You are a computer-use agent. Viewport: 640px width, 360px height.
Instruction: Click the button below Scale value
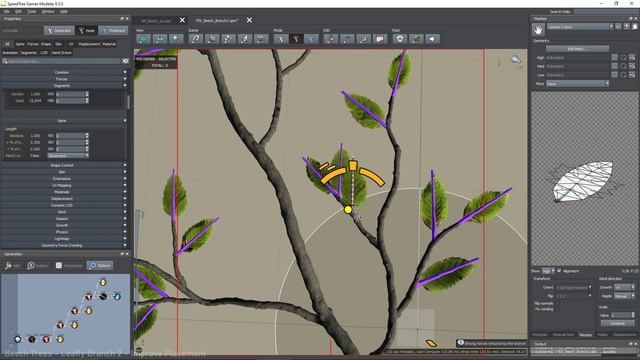coord(617,323)
